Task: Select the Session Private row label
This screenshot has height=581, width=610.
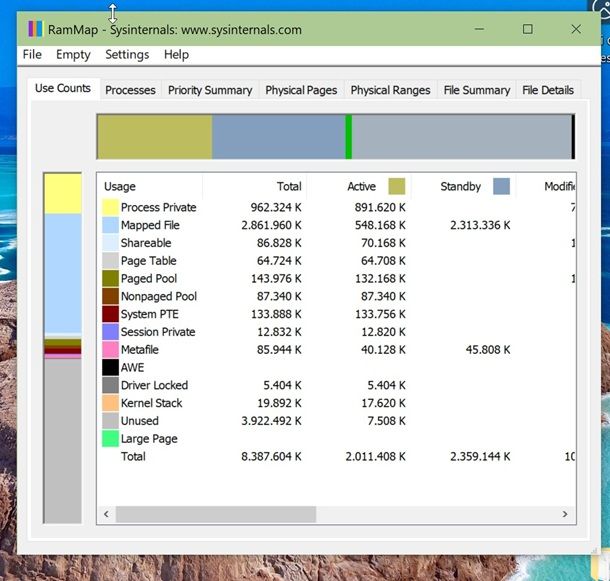Action: click(x=158, y=332)
